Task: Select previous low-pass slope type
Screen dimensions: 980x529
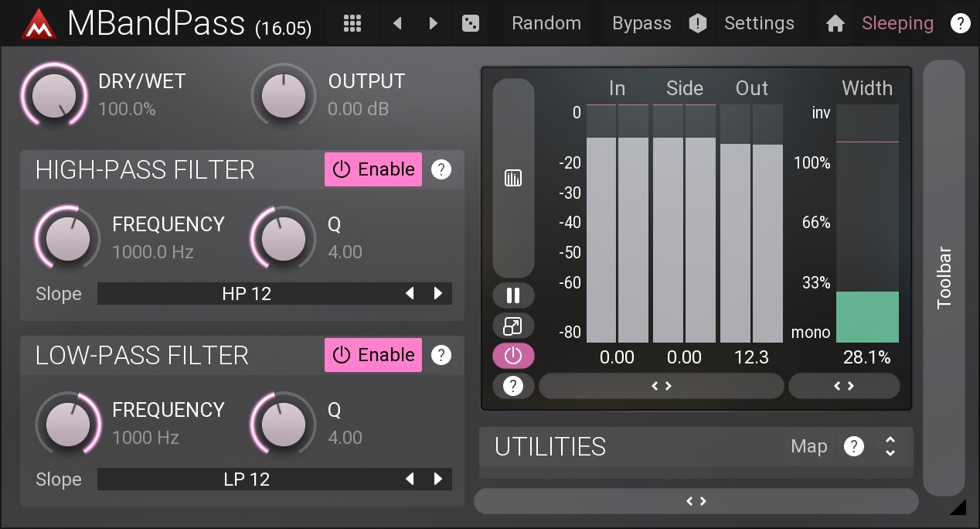Action: tap(410, 480)
